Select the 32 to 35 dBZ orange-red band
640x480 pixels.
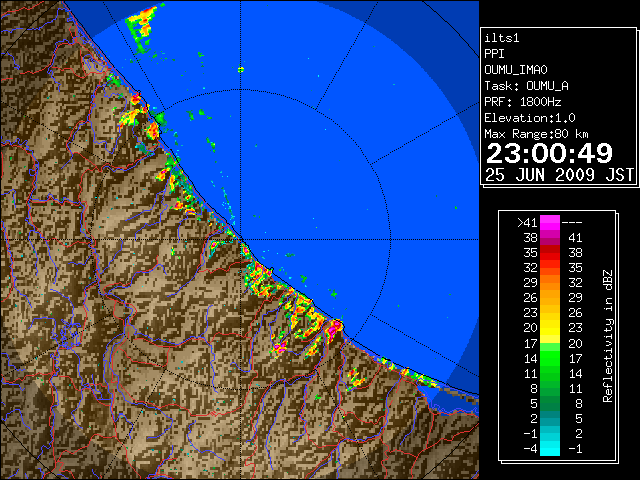[x=550, y=268]
